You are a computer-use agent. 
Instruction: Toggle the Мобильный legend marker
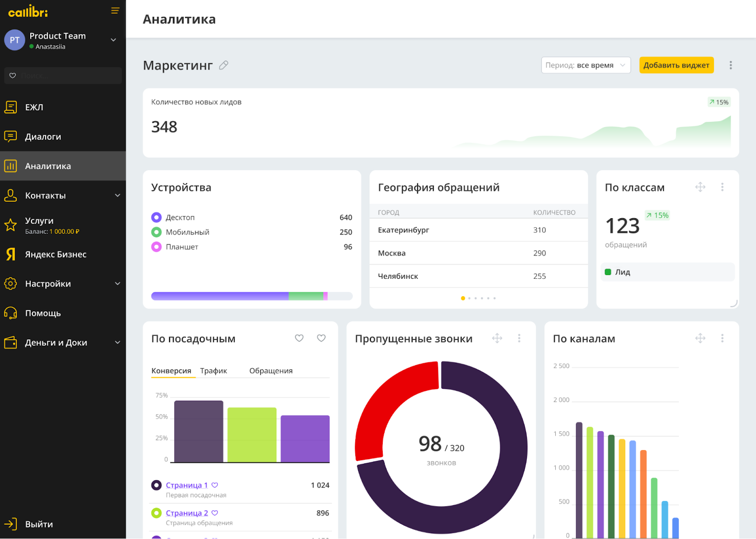[156, 232]
